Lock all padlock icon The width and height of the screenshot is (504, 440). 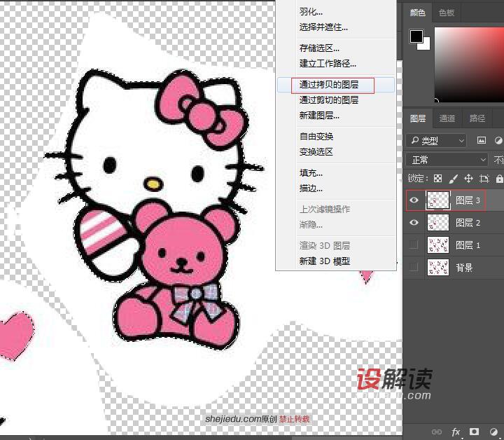[x=500, y=179]
